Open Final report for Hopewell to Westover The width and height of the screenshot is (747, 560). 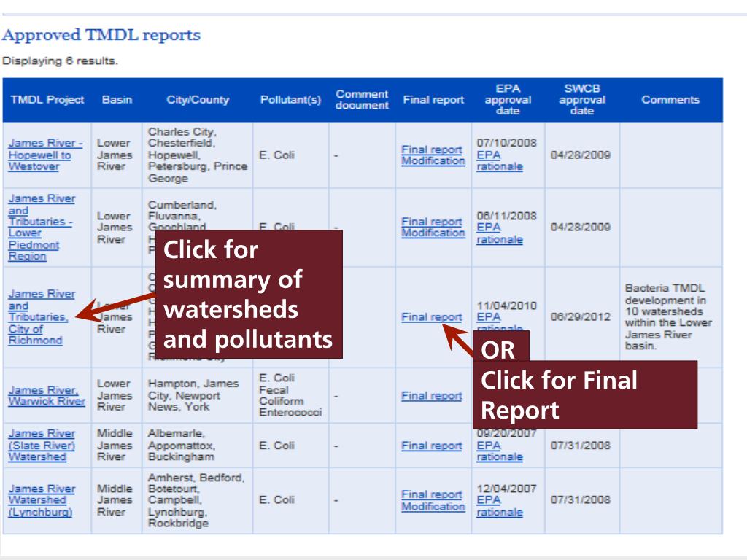click(x=431, y=149)
